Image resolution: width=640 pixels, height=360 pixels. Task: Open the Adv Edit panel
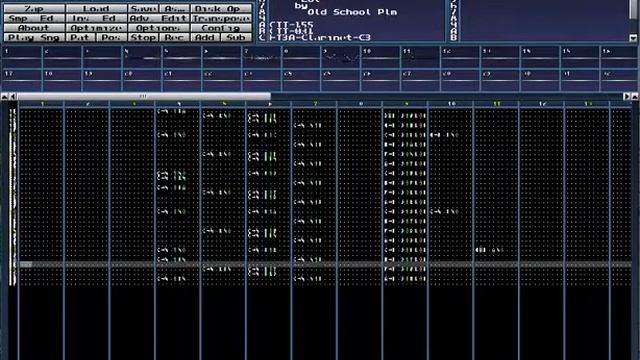pyautogui.click(x=159, y=18)
